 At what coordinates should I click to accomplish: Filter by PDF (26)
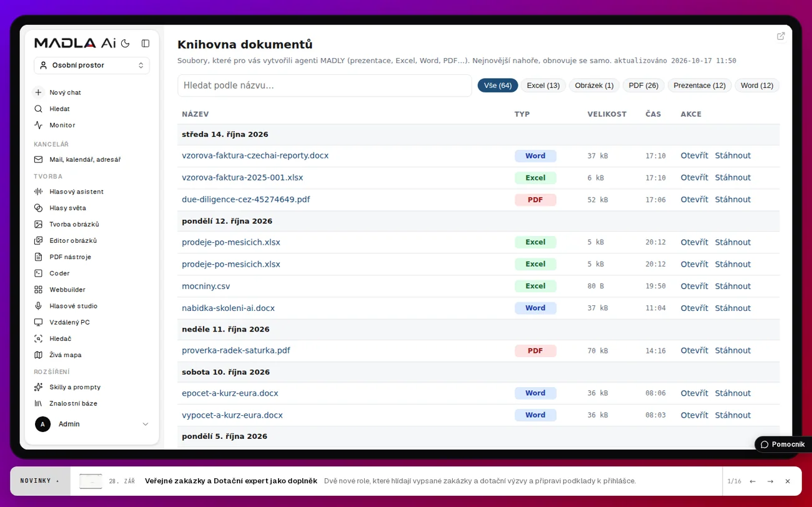point(643,86)
